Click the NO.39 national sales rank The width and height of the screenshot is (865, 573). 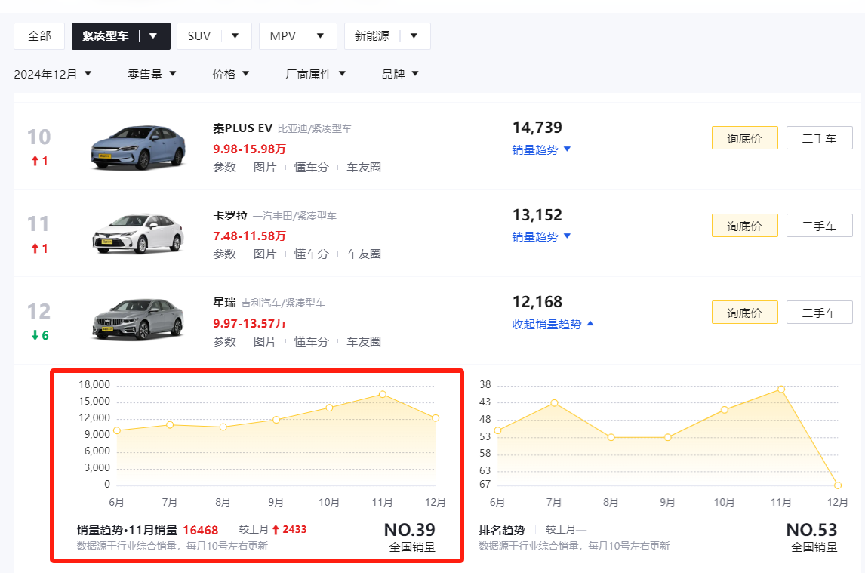coord(409,530)
